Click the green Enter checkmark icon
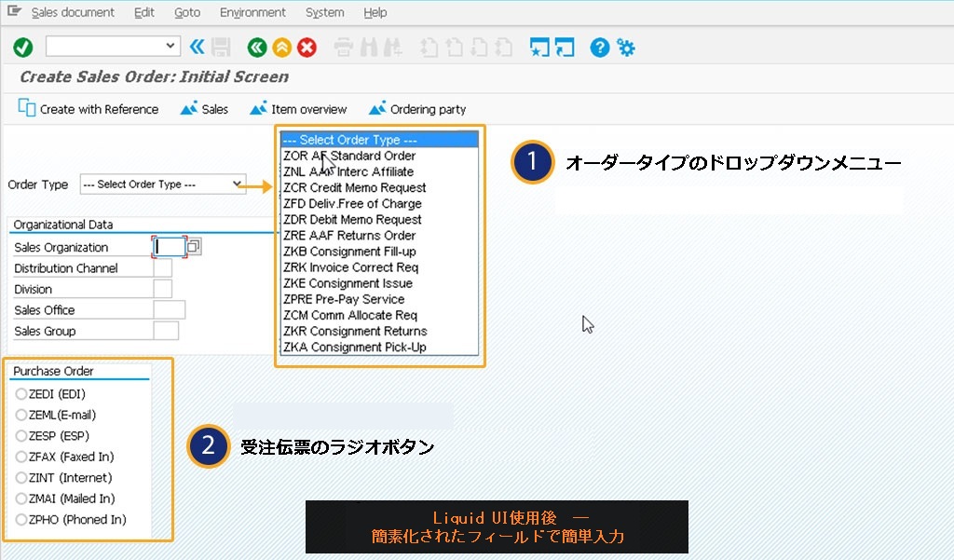 click(x=23, y=47)
